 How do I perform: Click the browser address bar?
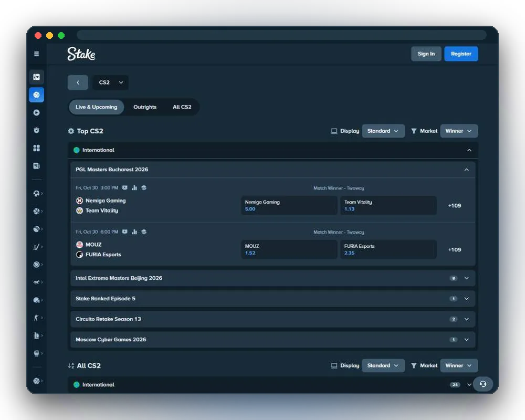(x=281, y=35)
